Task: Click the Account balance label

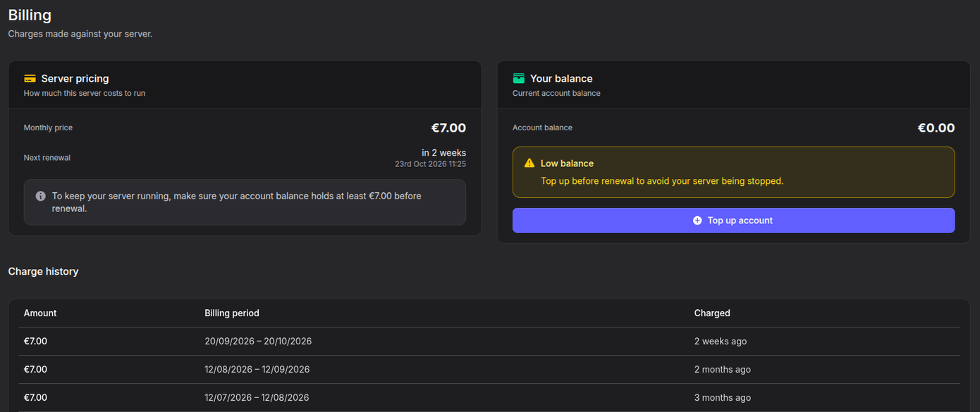Action: point(542,127)
